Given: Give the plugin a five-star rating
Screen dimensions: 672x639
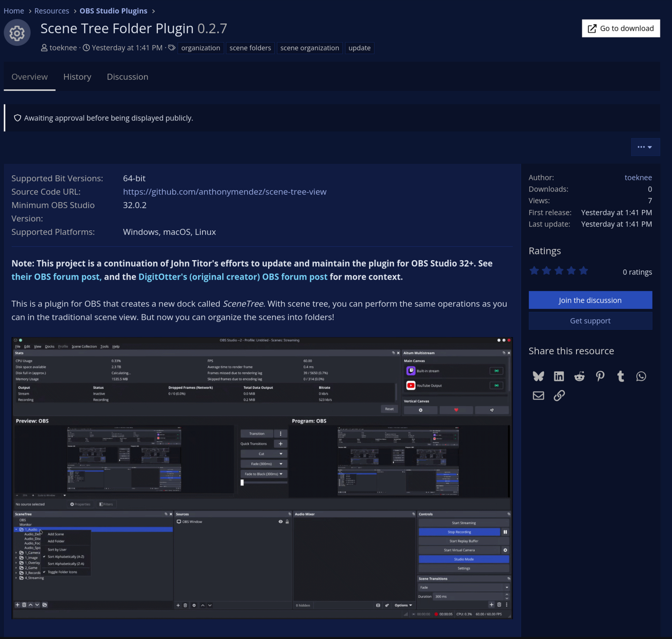Looking at the screenshot, I should [x=583, y=271].
